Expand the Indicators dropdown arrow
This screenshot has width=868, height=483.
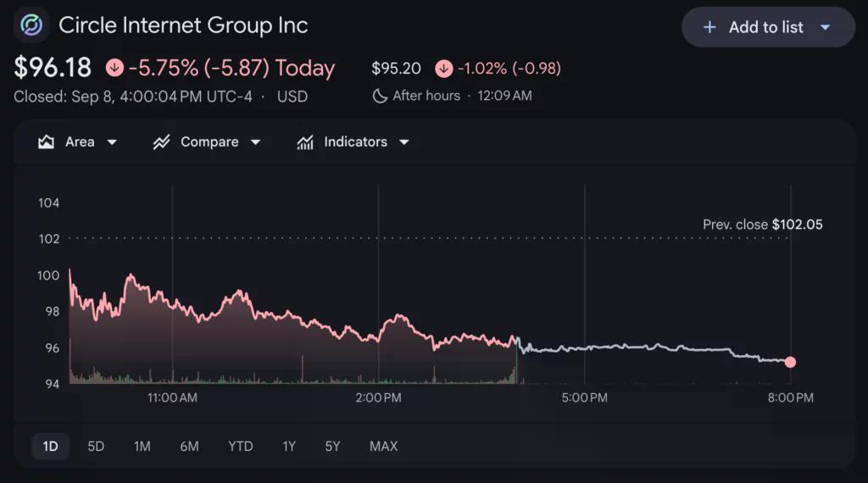coord(404,142)
